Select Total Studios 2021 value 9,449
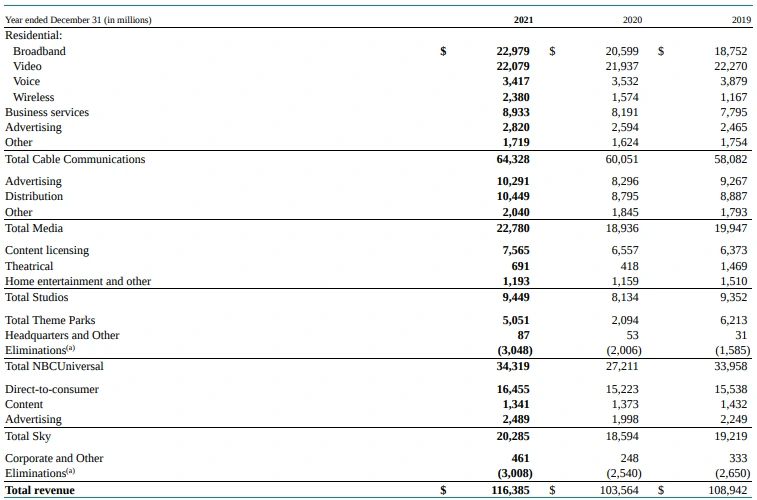This screenshot has width=757, height=500. [516, 297]
